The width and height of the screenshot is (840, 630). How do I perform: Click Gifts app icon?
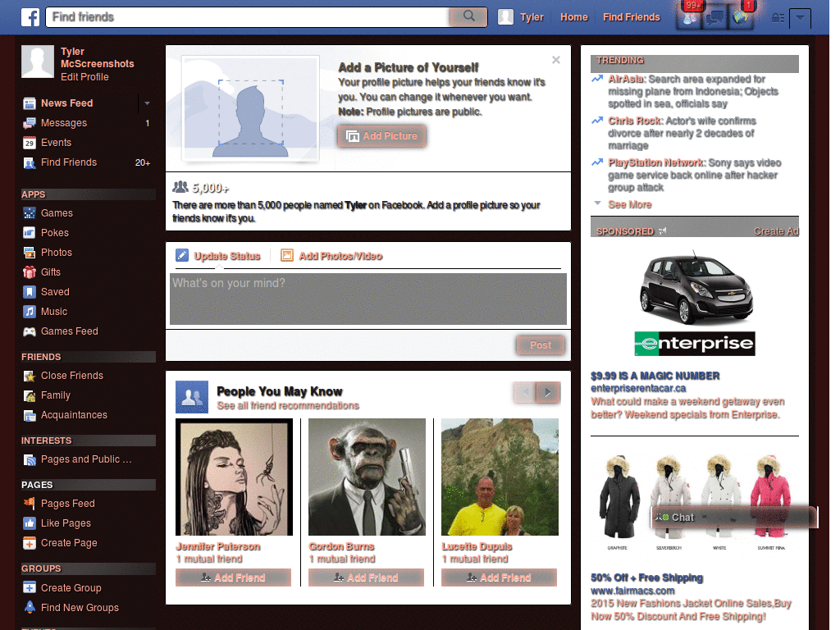pyautogui.click(x=30, y=272)
